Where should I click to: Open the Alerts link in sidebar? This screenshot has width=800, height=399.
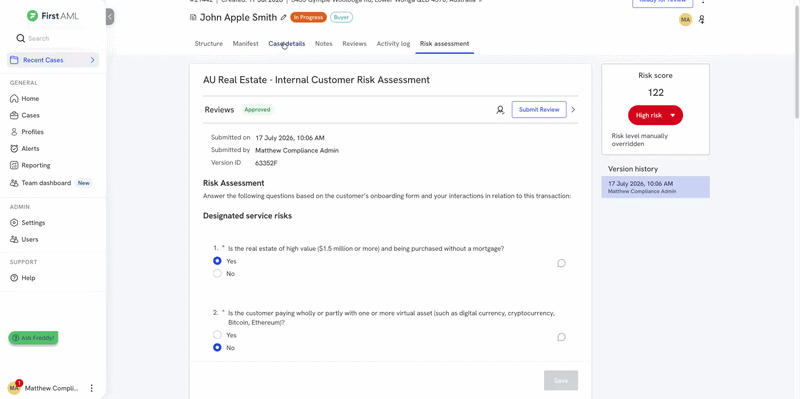click(x=30, y=148)
